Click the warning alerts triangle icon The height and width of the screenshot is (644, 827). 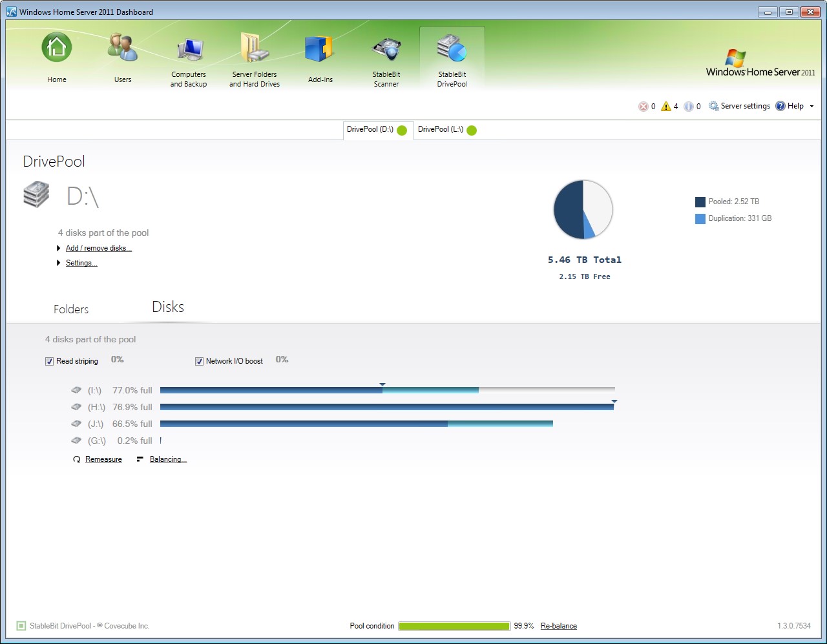point(666,107)
